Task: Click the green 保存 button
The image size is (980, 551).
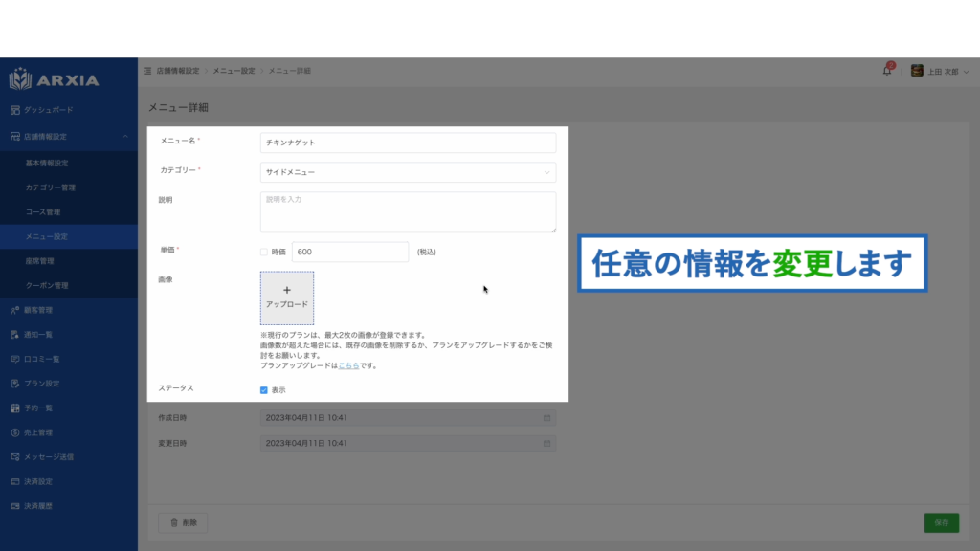Action: pos(941,522)
